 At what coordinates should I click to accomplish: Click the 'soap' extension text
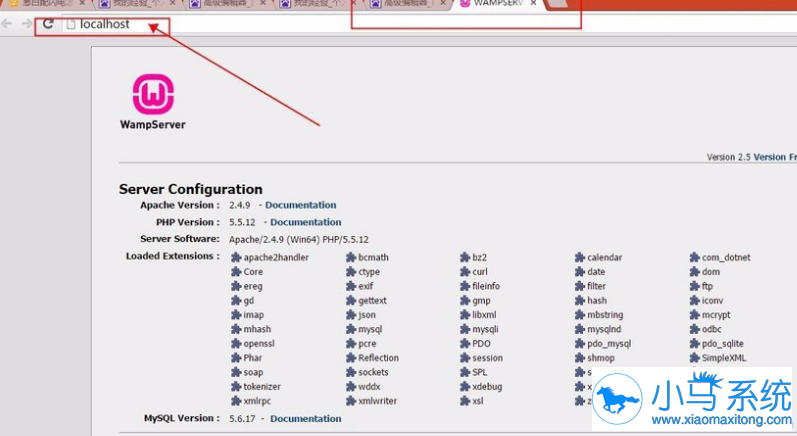tap(253, 372)
